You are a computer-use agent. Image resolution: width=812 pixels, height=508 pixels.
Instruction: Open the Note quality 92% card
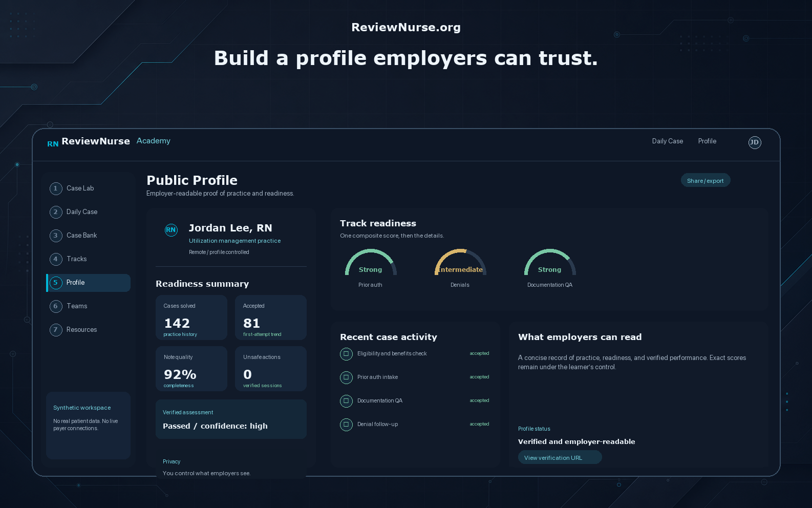pyautogui.click(x=191, y=369)
